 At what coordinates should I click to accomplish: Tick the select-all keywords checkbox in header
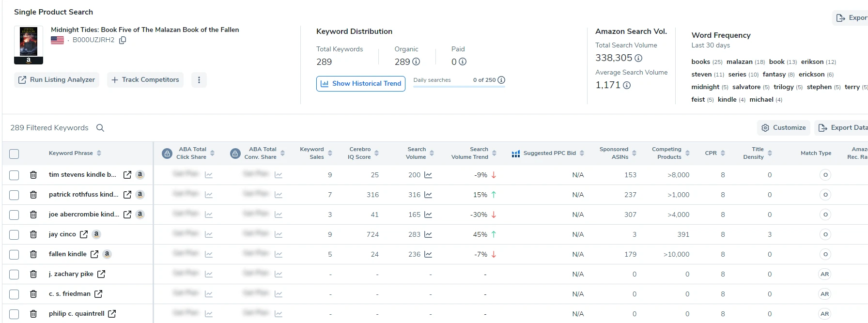14,154
